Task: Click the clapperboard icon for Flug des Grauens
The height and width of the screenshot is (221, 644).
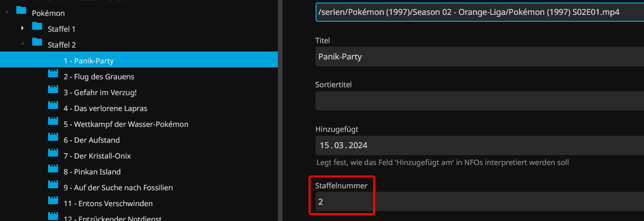Action: (53, 74)
